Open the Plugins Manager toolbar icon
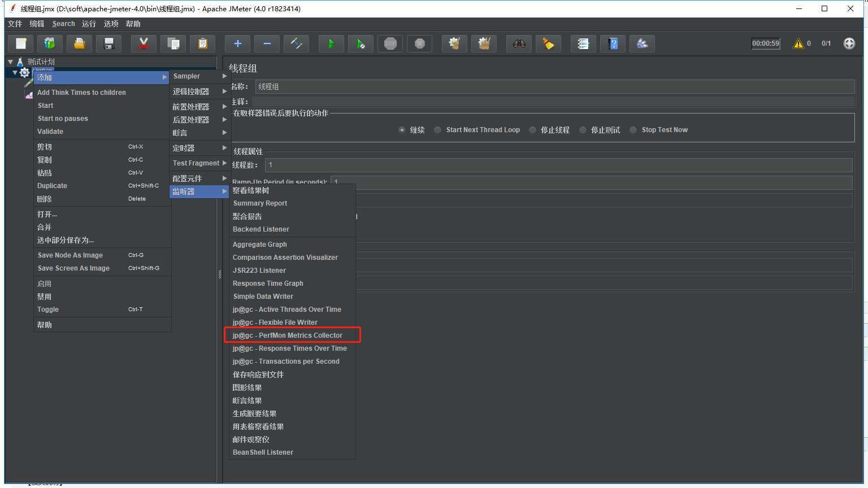The height and width of the screenshot is (488, 868). click(642, 43)
